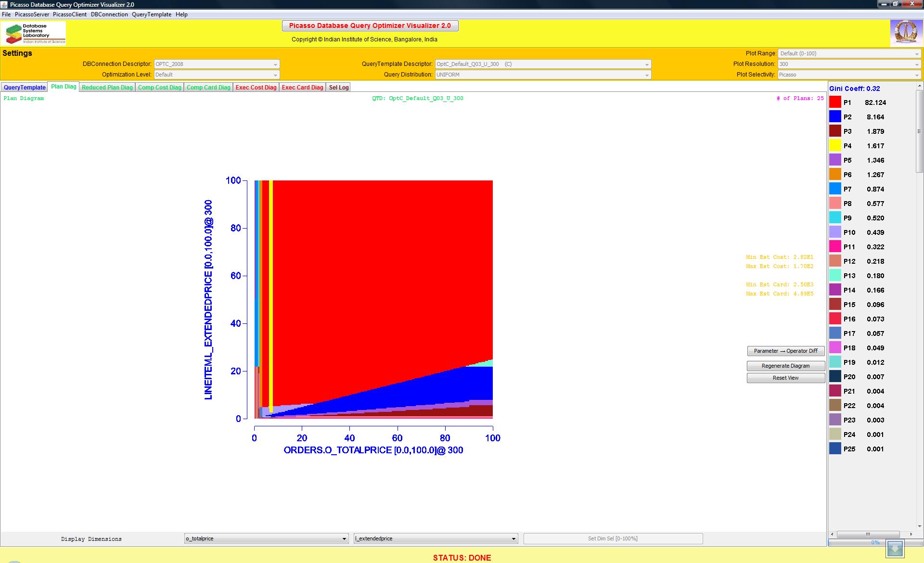Open the Exec Cost Diag tab
Viewport: 924px width, 563px height.
[256, 87]
